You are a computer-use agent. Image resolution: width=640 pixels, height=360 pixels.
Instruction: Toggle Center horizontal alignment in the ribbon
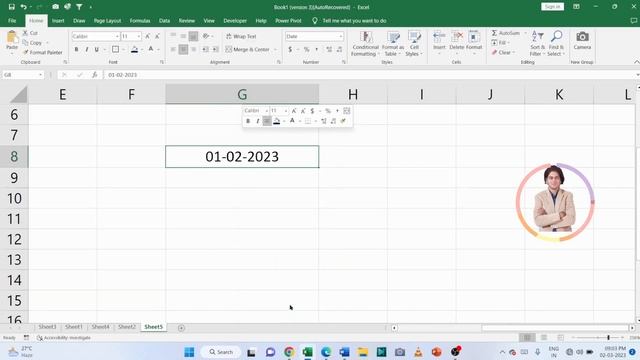[x=183, y=49]
